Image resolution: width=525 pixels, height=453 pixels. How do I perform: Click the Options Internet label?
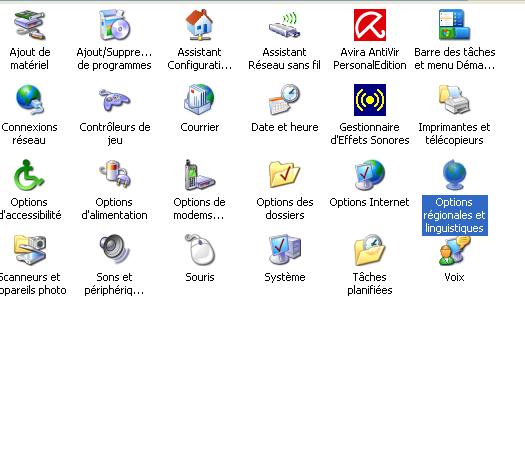[x=369, y=202]
